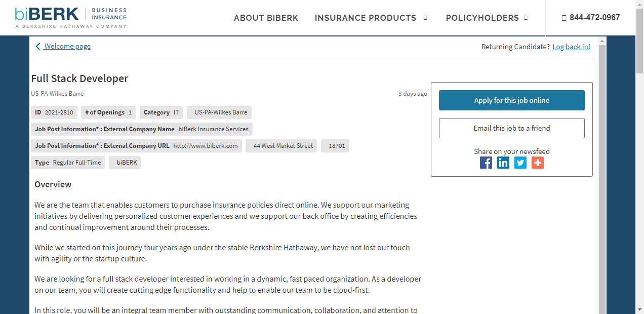Image resolution: width=644 pixels, height=314 pixels.
Task: Share job on Twitter
Action: (x=520, y=163)
